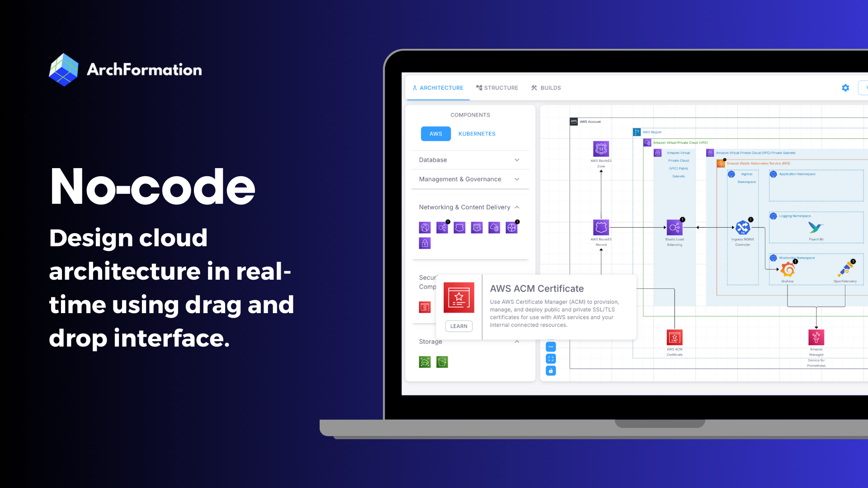The height and width of the screenshot is (488, 868).
Task: Select the Elastic Load Balancing icon
Action: [674, 228]
